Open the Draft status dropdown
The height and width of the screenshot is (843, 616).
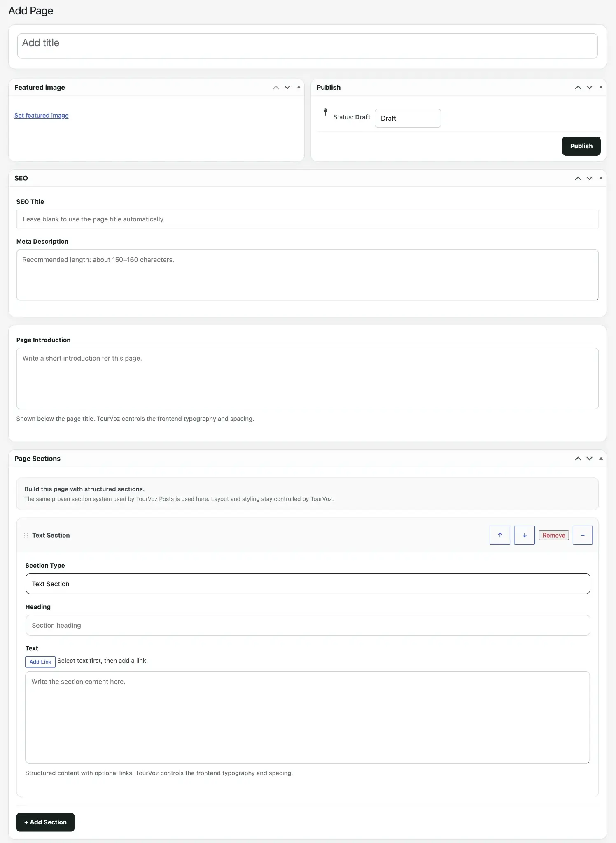408,118
